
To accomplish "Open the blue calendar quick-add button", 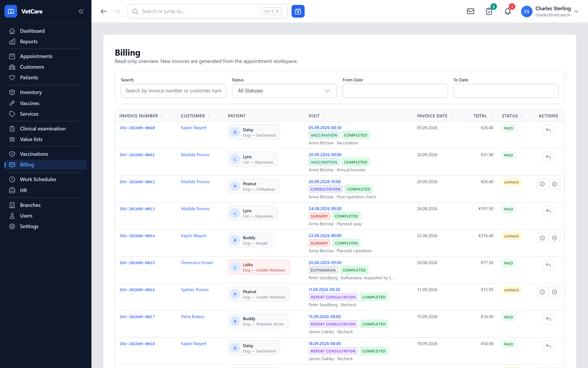I will [x=298, y=11].
